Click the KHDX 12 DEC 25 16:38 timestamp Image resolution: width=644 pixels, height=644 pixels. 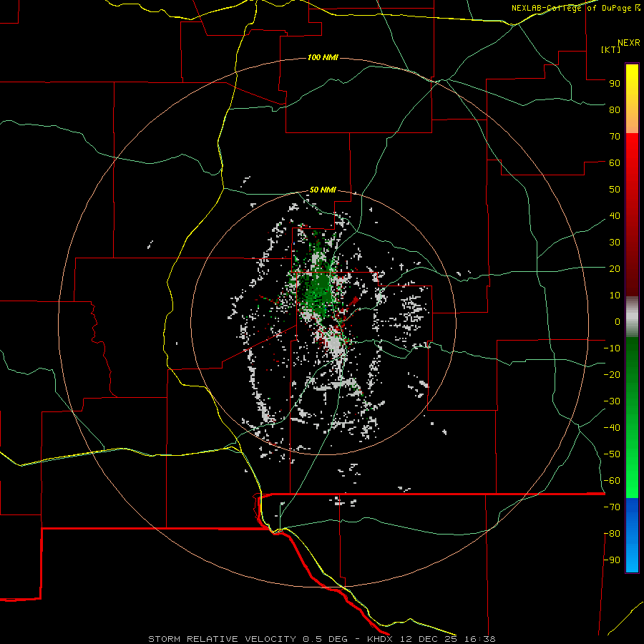coord(431,639)
